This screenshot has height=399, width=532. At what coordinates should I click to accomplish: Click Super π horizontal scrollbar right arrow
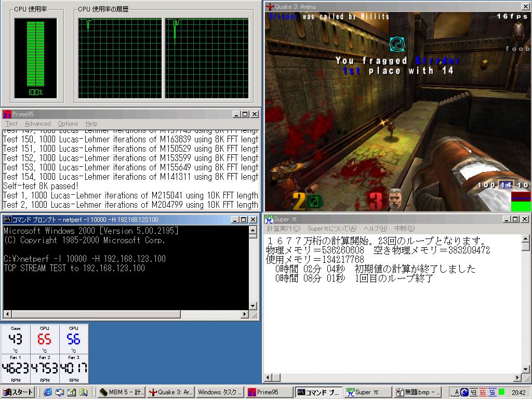(517, 377)
